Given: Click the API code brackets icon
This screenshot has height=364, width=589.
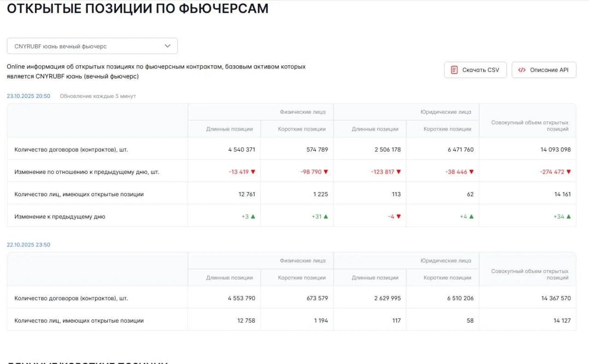Looking at the screenshot, I should tap(521, 70).
